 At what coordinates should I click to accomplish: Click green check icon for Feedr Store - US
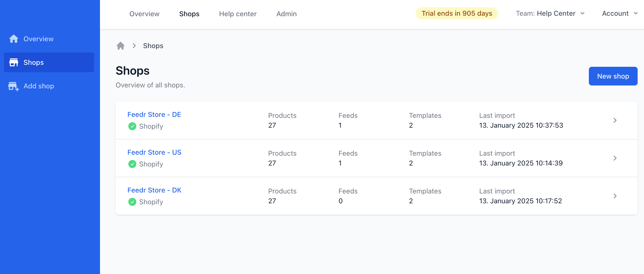tap(132, 164)
